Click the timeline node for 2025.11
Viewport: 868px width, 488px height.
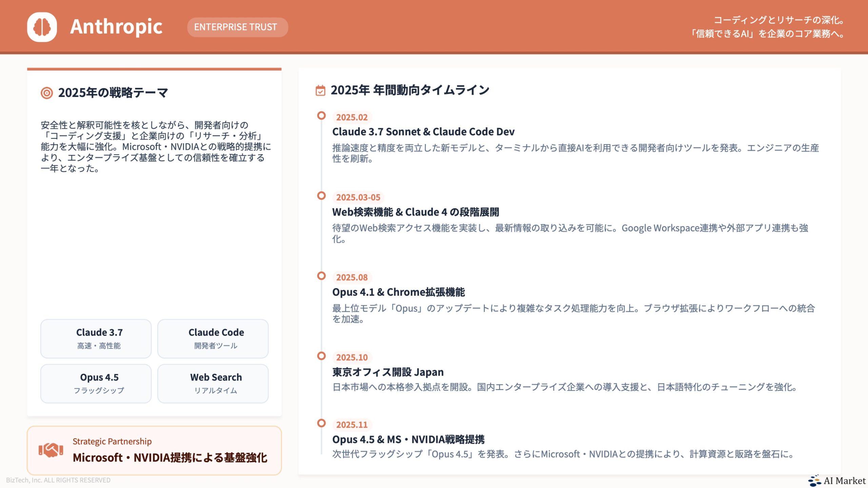[x=321, y=423]
